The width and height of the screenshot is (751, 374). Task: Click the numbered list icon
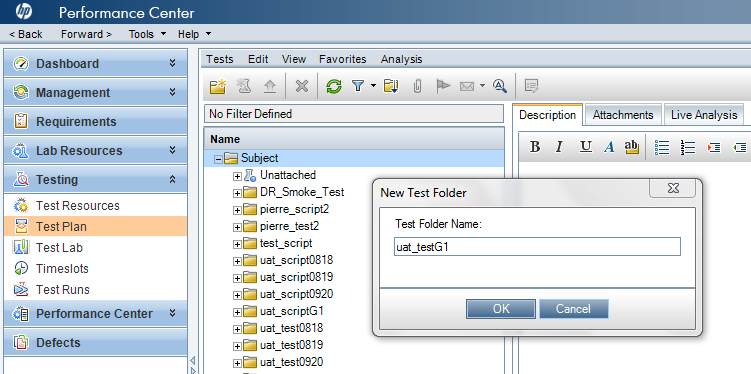click(688, 147)
